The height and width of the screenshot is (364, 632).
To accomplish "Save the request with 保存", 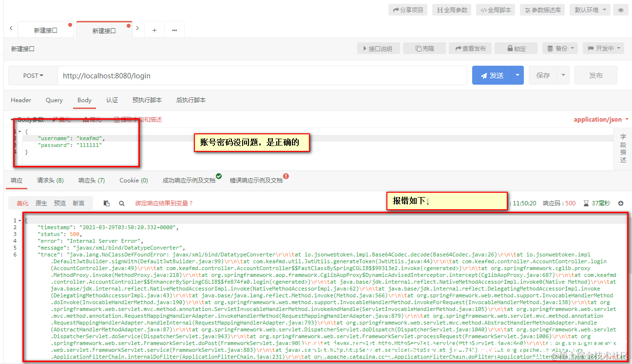I will 543,76.
